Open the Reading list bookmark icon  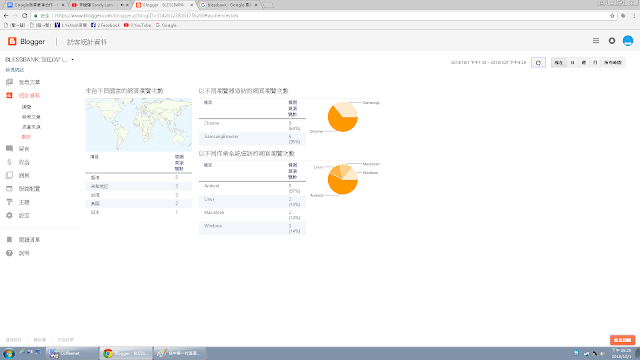click(x=9, y=240)
